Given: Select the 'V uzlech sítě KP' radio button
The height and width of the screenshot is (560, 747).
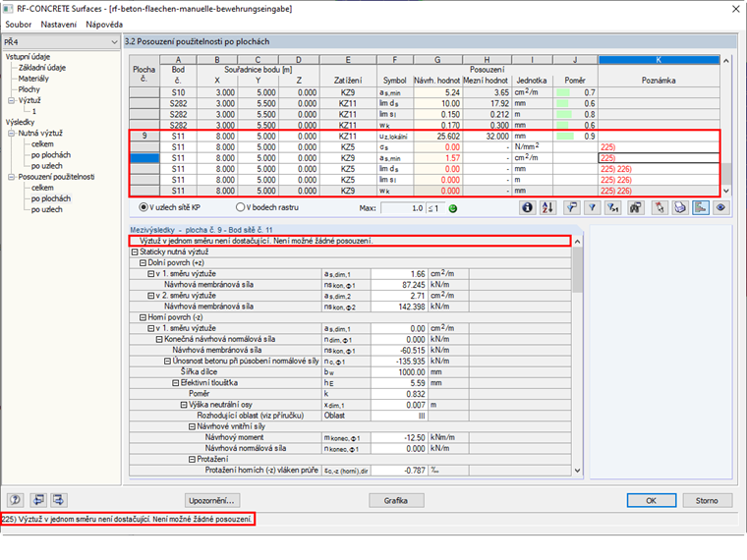Looking at the screenshot, I should (x=144, y=207).
